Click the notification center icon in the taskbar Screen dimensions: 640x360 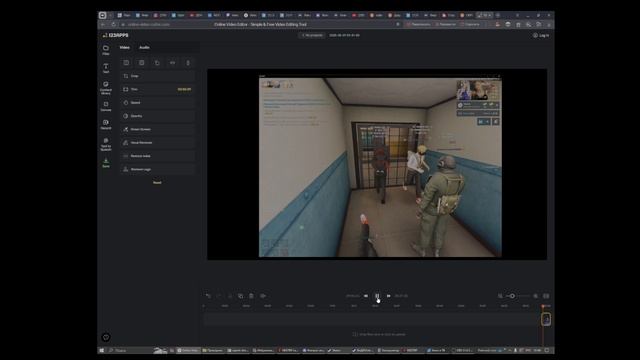pyautogui.click(x=547, y=350)
